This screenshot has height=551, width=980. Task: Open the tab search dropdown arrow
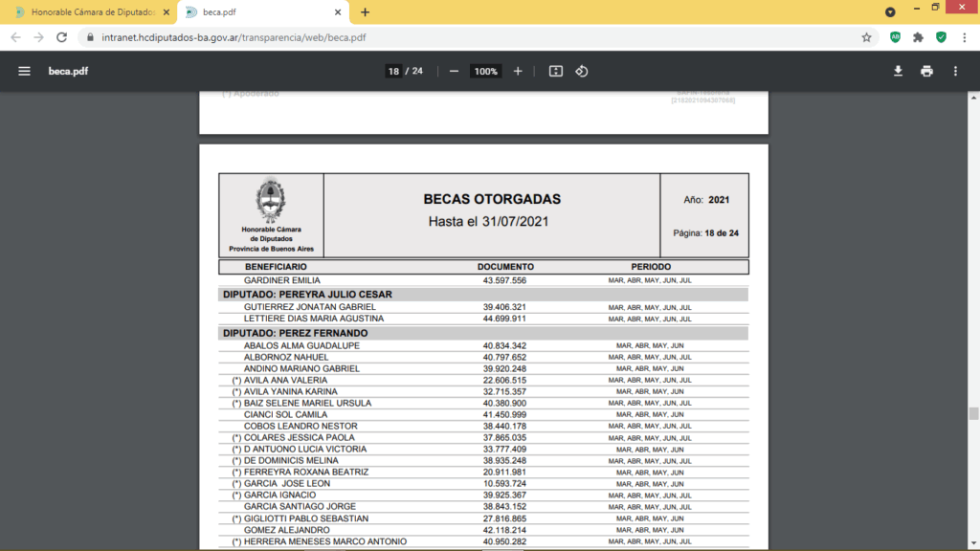coord(890,11)
